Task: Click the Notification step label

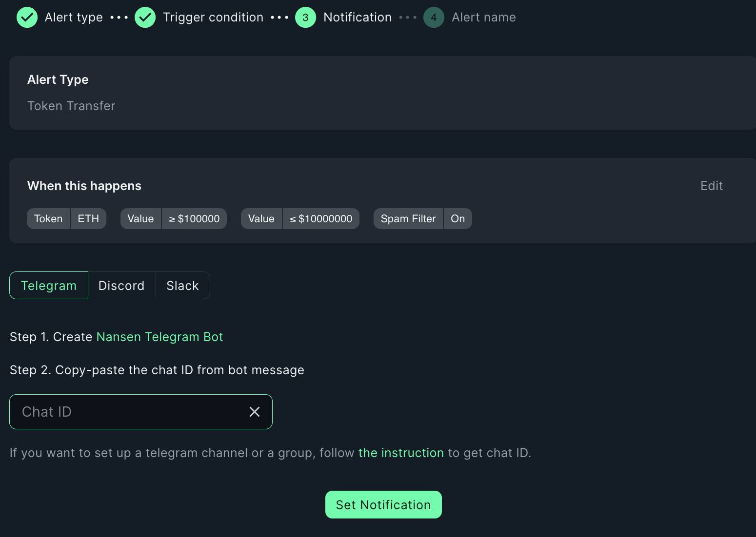Action: [x=358, y=18]
